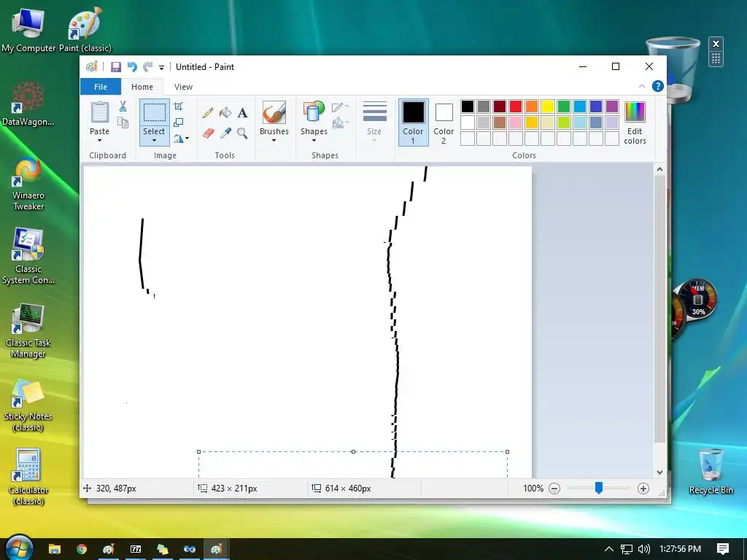Screen dimensions: 747x560
Task: Pick the purple color swatch
Action: point(612,106)
